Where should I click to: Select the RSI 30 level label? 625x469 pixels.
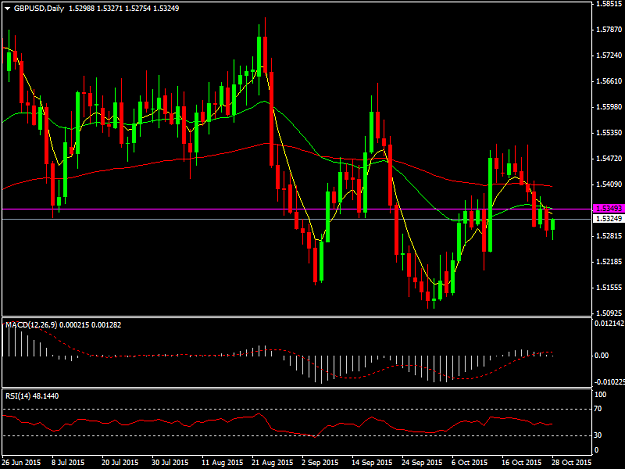[x=597, y=435]
